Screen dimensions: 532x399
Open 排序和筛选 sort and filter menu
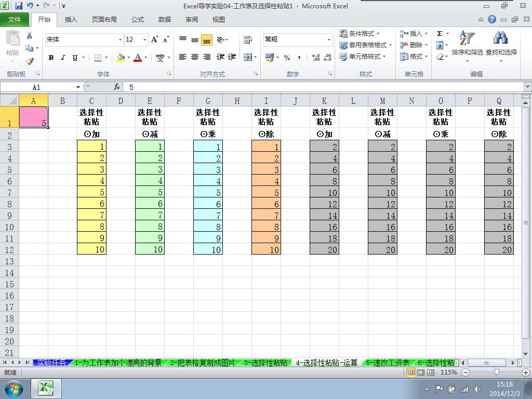(x=467, y=46)
